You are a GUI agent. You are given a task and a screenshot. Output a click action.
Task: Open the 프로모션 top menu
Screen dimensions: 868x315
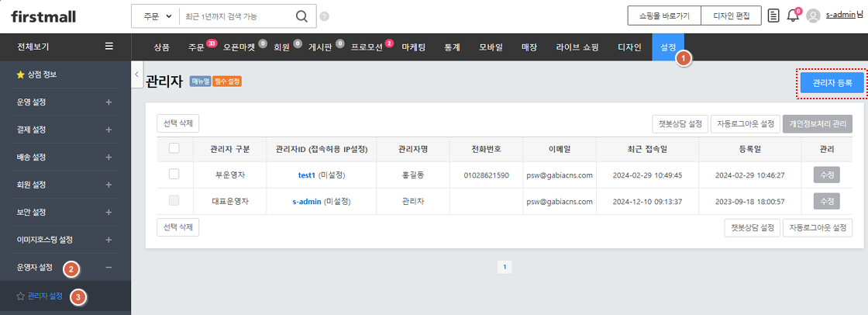tap(367, 47)
